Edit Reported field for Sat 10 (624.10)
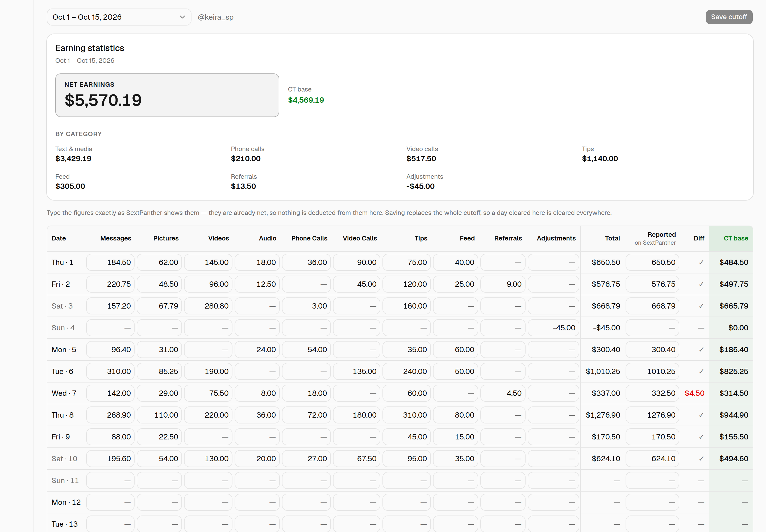The height and width of the screenshot is (532, 766). [652, 459]
